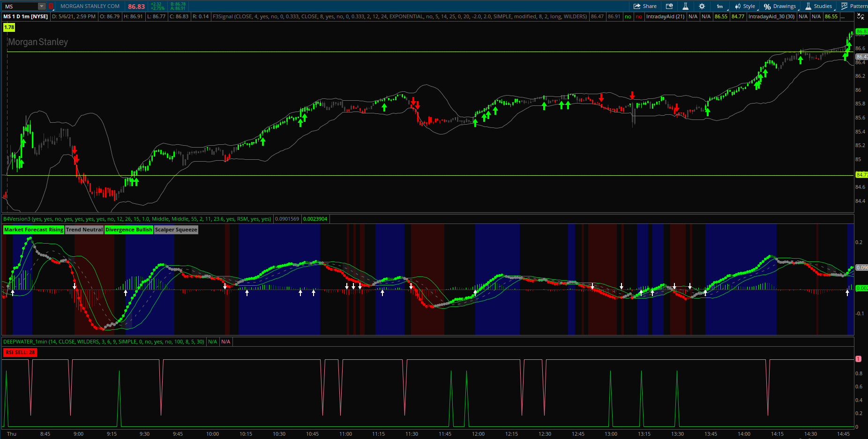
Task: Open the Style candlestick menu
Action: tap(745, 6)
